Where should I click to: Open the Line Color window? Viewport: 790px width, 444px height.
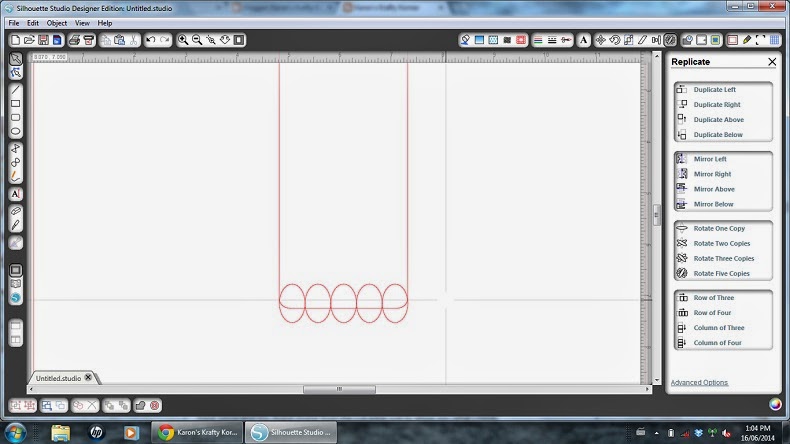[x=538, y=40]
